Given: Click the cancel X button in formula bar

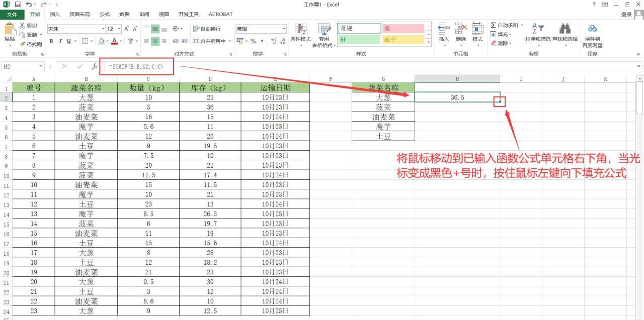Looking at the screenshot, I should pos(65,66).
